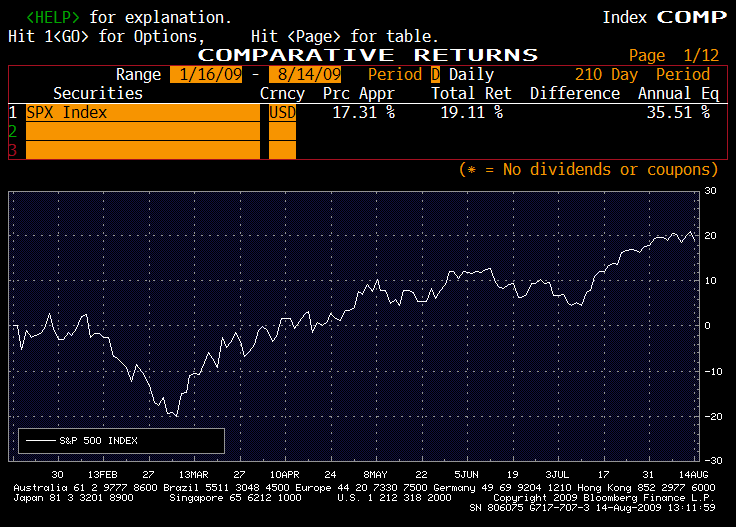Screen dimensions: 736x527
Task: Click the 10APR date label on x-axis
Action: [x=284, y=474]
